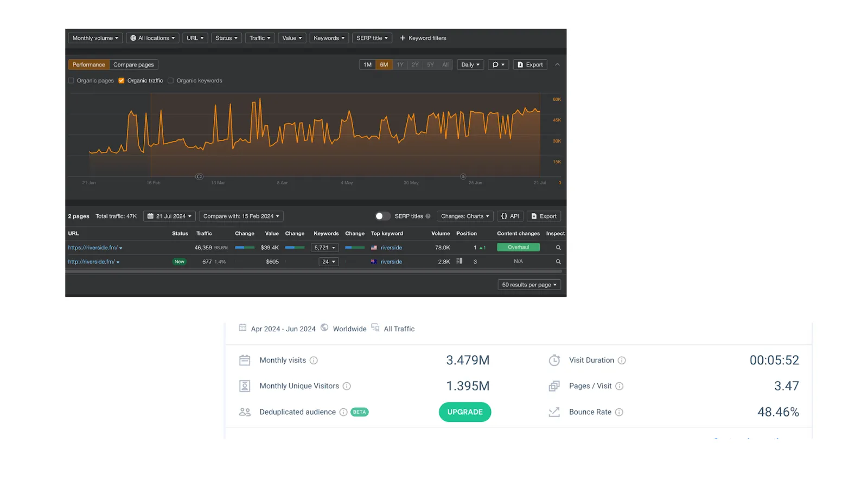The image size is (868, 488).
Task: Click the devices icon before All Traffic
Action: [375, 328]
